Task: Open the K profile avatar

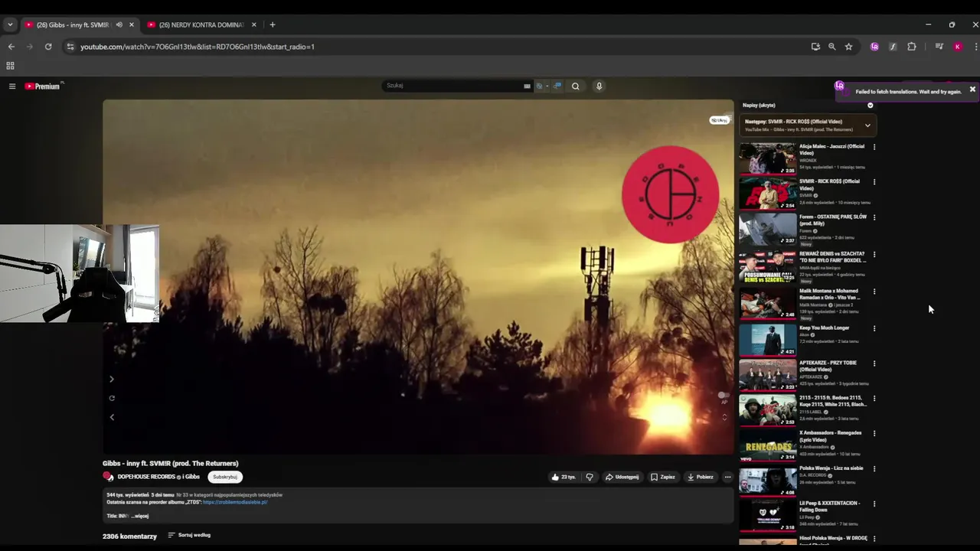Action: click(x=957, y=47)
